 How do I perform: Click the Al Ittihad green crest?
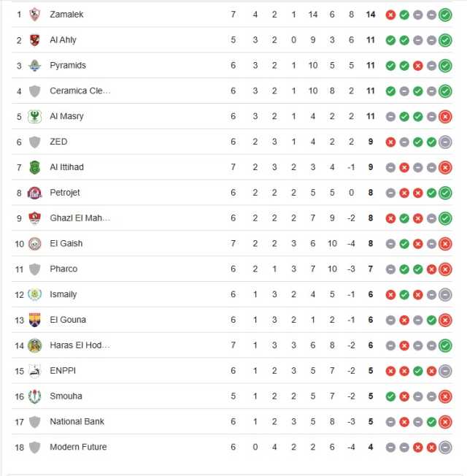click(34, 167)
